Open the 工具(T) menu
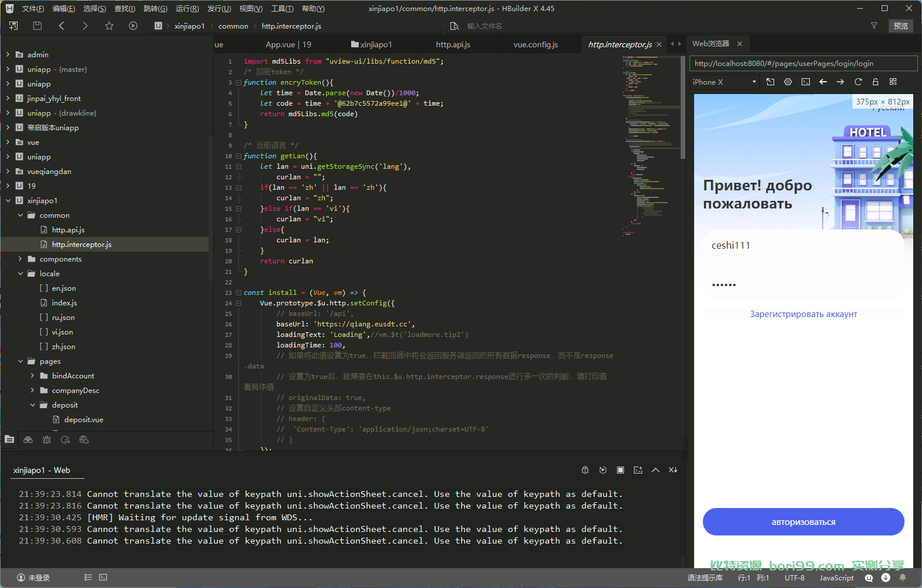 pyautogui.click(x=282, y=9)
